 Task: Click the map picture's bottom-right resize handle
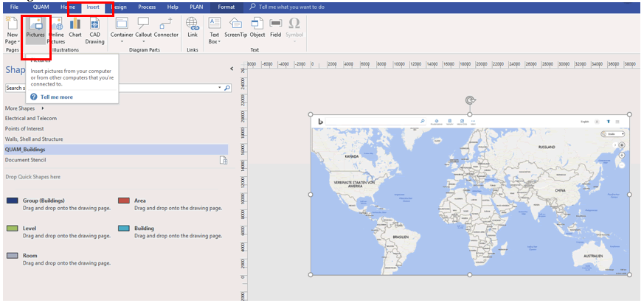pyautogui.click(x=629, y=275)
